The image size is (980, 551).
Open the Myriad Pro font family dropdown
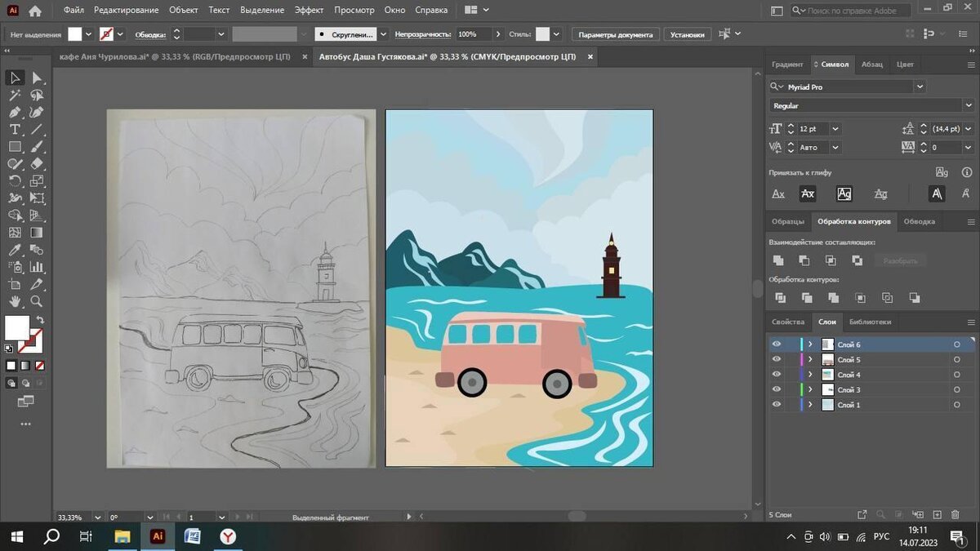point(920,87)
